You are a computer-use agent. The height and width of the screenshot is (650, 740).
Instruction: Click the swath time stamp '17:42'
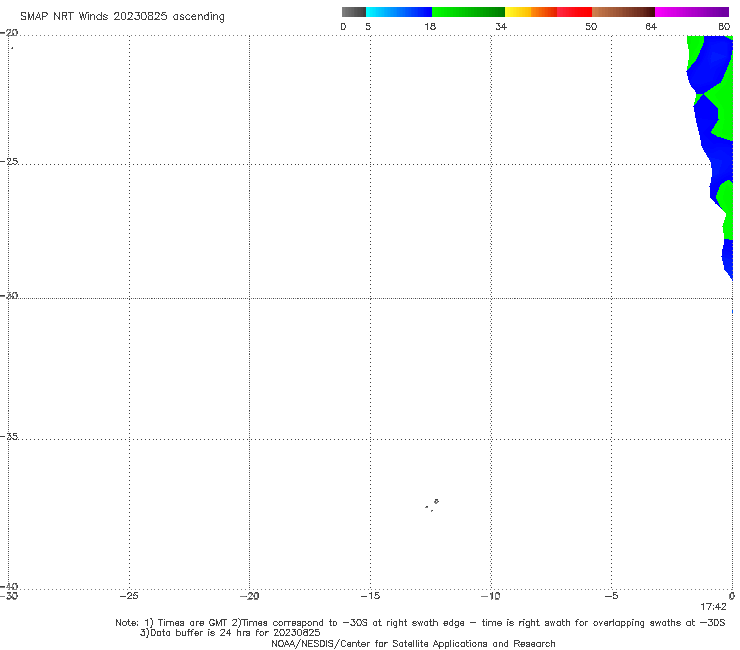[x=713, y=607]
